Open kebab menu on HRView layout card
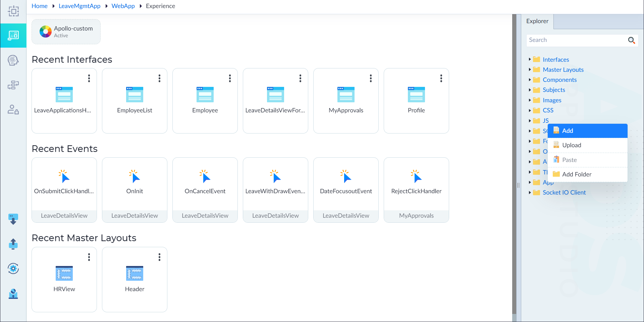Viewport: 644px width, 322px height. (x=89, y=257)
